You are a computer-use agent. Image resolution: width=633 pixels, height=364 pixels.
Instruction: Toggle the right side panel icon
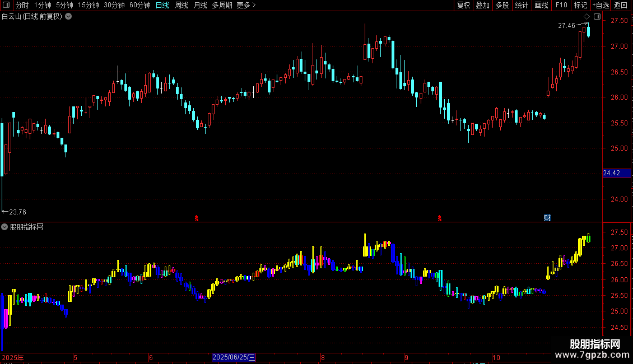pyautogui.click(x=597, y=17)
